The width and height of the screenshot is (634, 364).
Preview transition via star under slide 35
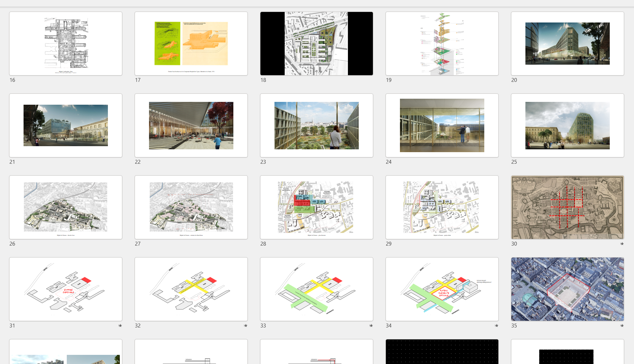tap(622, 326)
